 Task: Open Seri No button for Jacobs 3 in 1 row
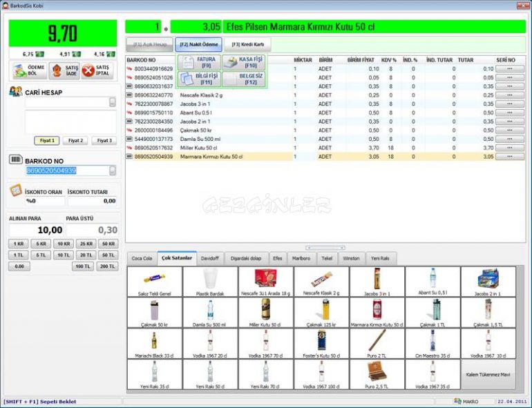(510, 104)
